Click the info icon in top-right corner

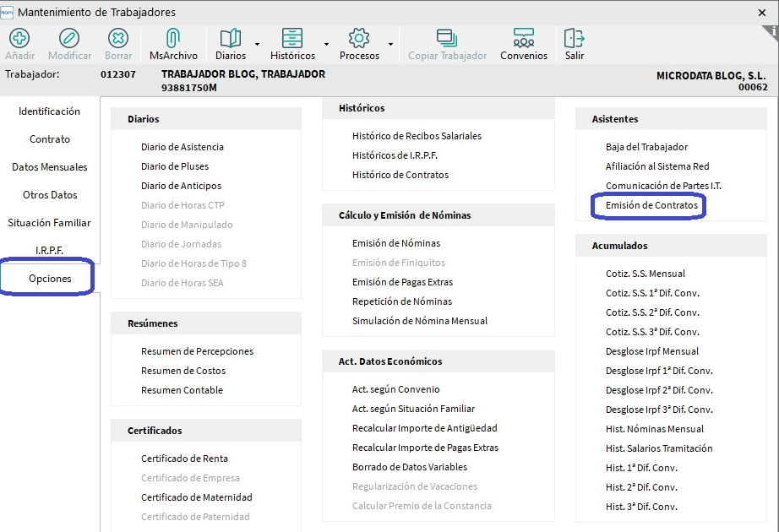[x=771, y=32]
